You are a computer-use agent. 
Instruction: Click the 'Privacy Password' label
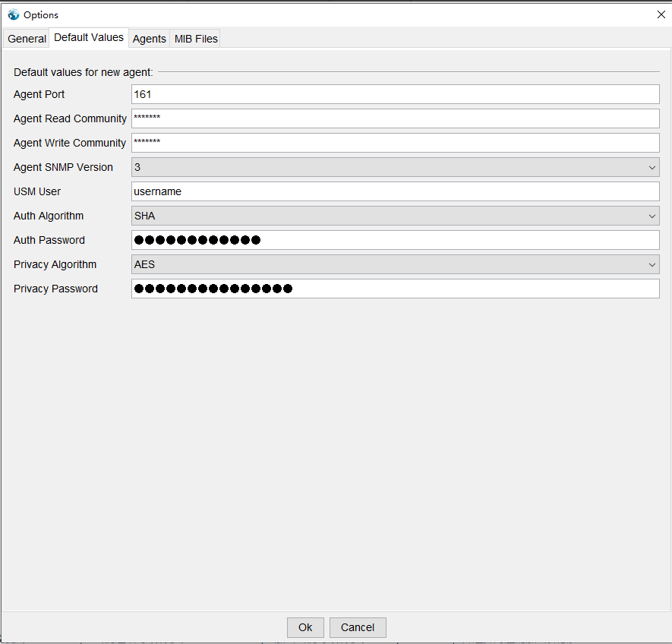(55, 289)
